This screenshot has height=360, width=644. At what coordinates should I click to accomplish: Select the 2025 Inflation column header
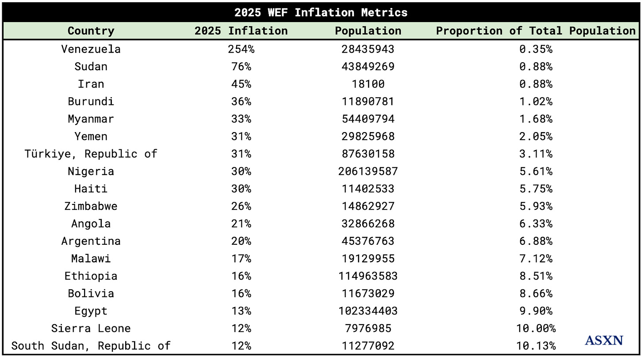241,31
